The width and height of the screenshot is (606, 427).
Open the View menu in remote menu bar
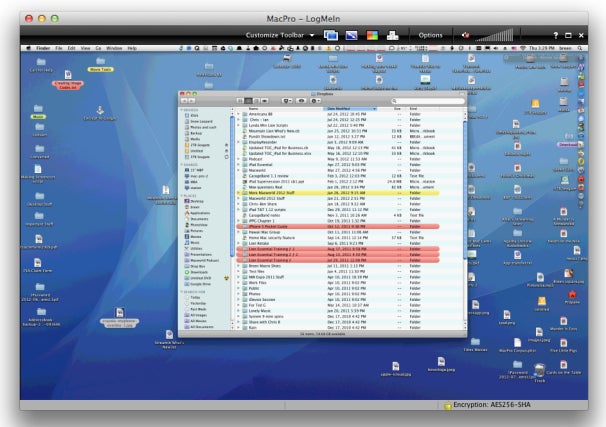[x=85, y=48]
